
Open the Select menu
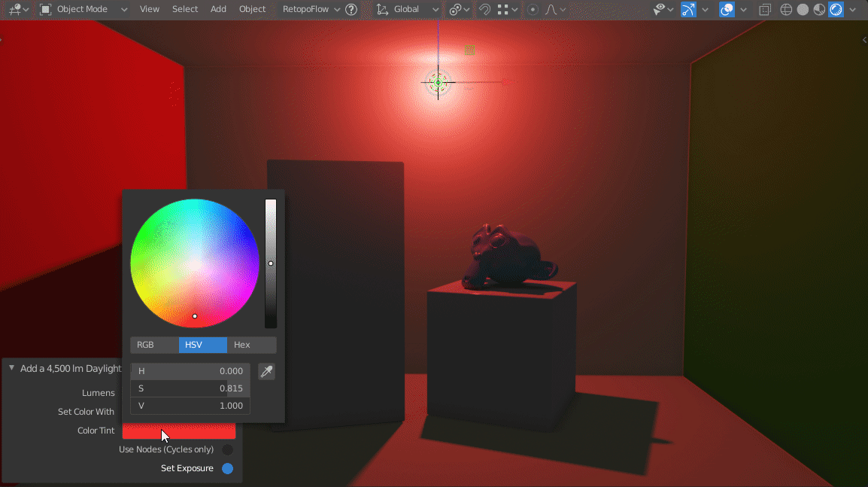185,10
